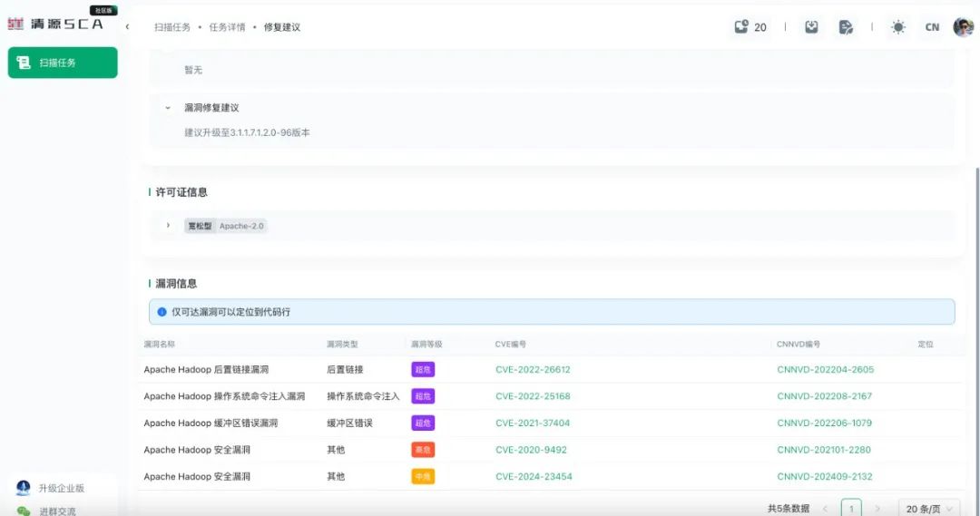
Task: Open CNNVD-202101-2280 link
Action: pyautogui.click(x=824, y=450)
